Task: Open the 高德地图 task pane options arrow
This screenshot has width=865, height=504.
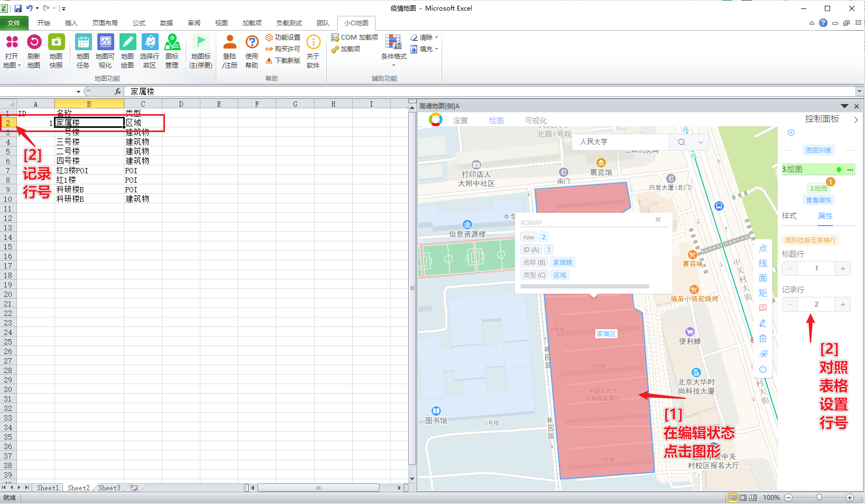Action: click(844, 106)
